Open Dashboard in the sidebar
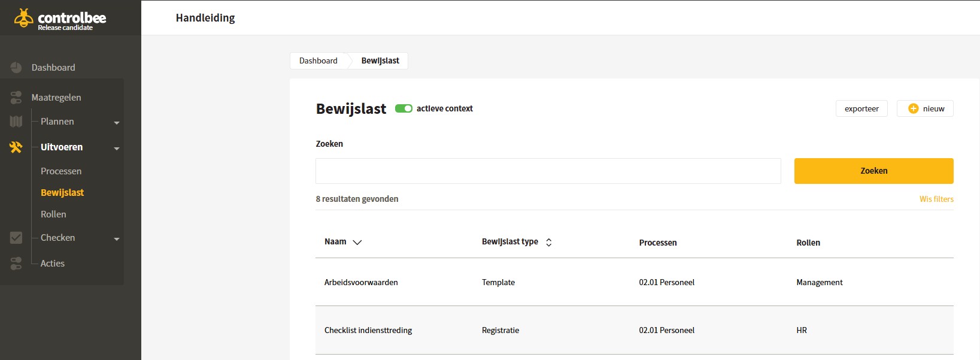The height and width of the screenshot is (360, 980). coord(53,68)
